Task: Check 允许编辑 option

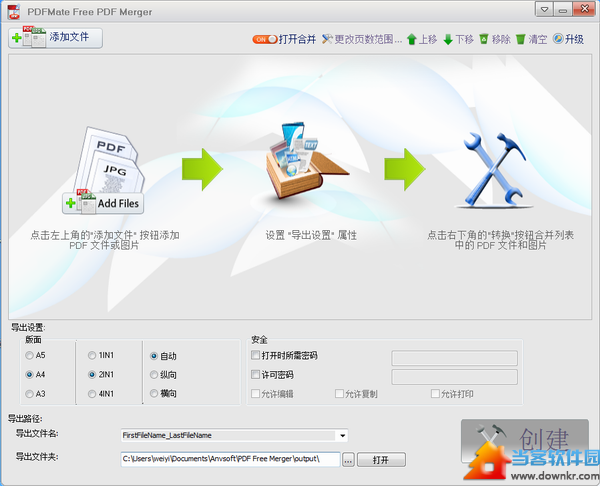Action: click(x=255, y=393)
